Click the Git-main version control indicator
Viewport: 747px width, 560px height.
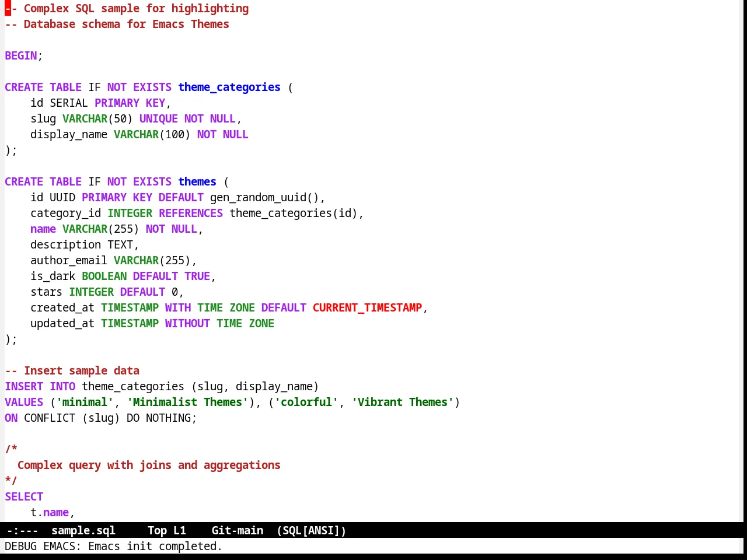(x=238, y=530)
